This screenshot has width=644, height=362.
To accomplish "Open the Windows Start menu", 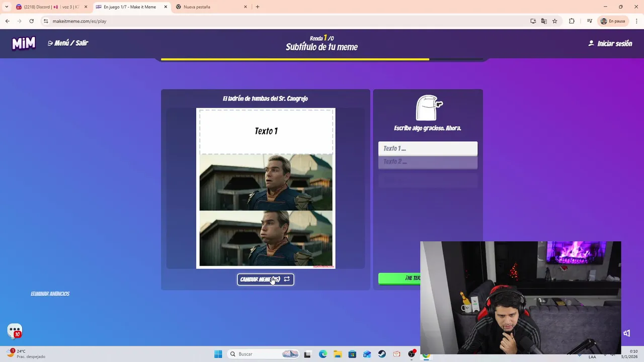I will point(218,354).
